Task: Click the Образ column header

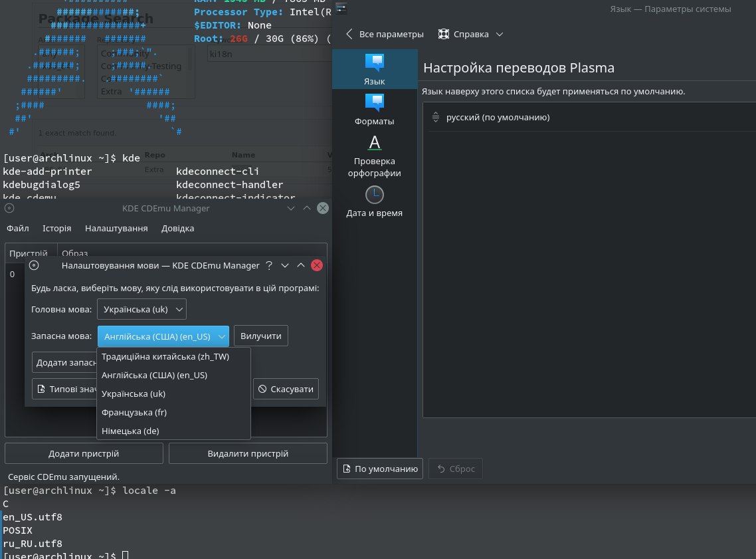Action: click(74, 252)
